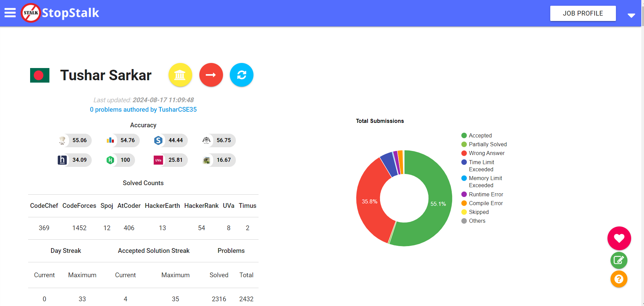Click the CodeForces column header
Image resolution: width=644 pixels, height=306 pixels.
click(79, 206)
